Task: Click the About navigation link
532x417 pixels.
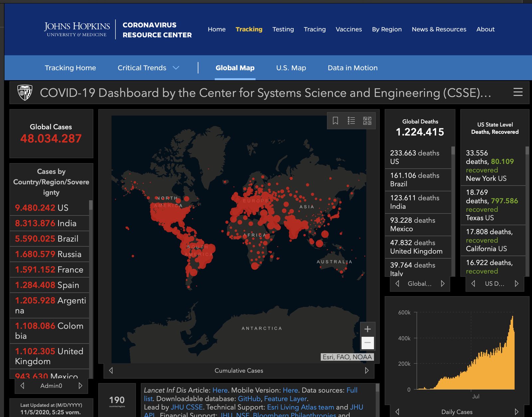Action: [x=485, y=29]
